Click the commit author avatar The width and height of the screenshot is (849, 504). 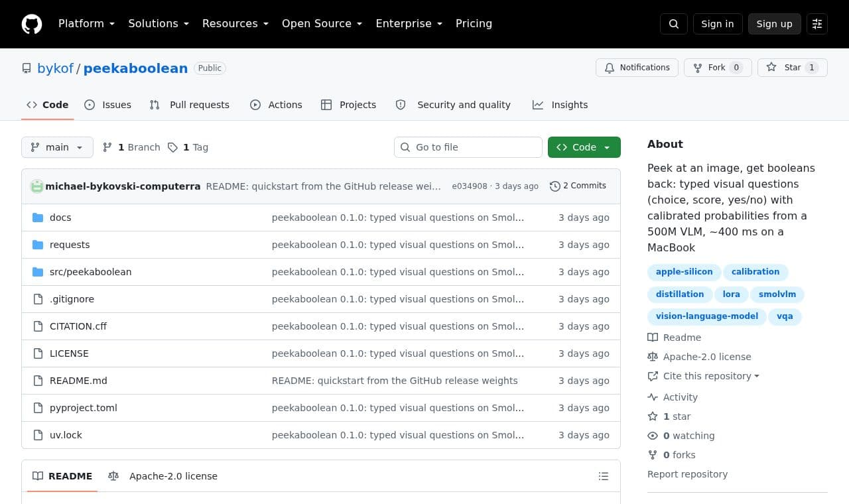coord(37,186)
